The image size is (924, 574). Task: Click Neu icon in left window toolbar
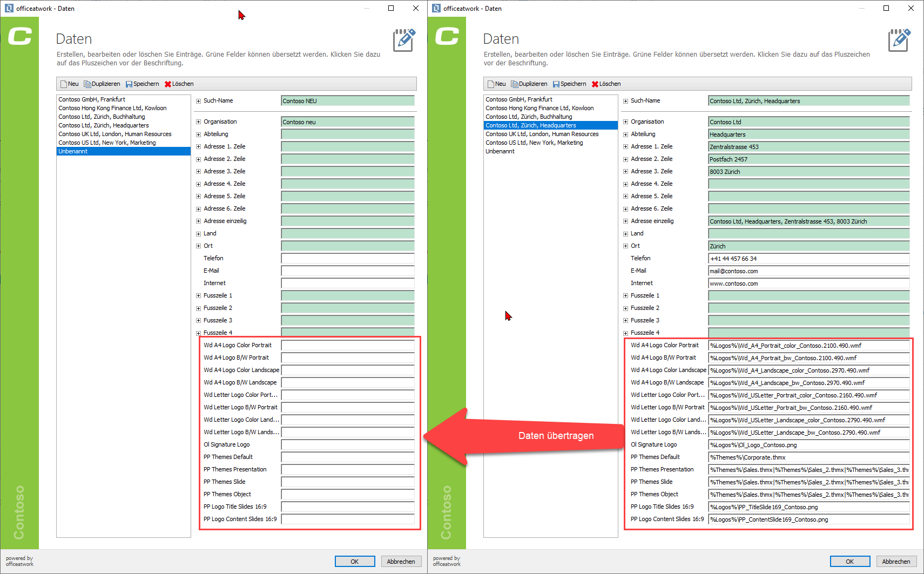pyautogui.click(x=64, y=84)
